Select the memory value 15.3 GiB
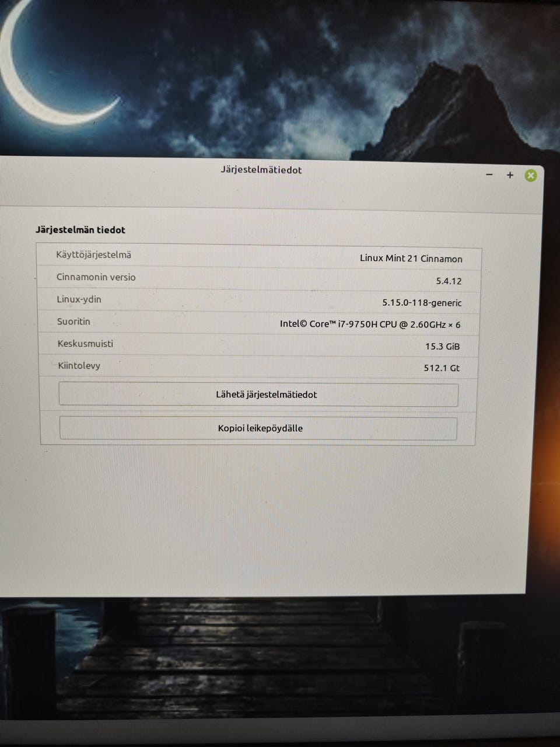The width and height of the screenshot is (560, 747). (442, 347)
